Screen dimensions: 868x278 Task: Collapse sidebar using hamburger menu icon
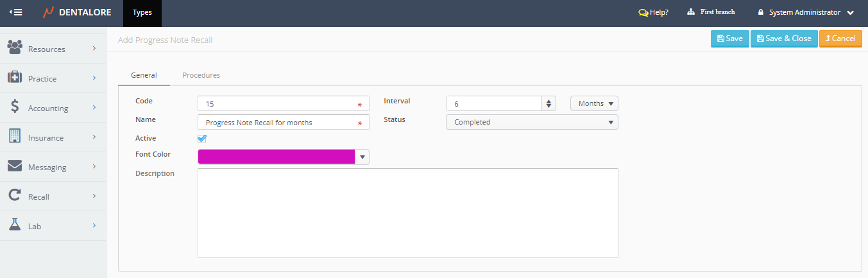tap(16, 12)
